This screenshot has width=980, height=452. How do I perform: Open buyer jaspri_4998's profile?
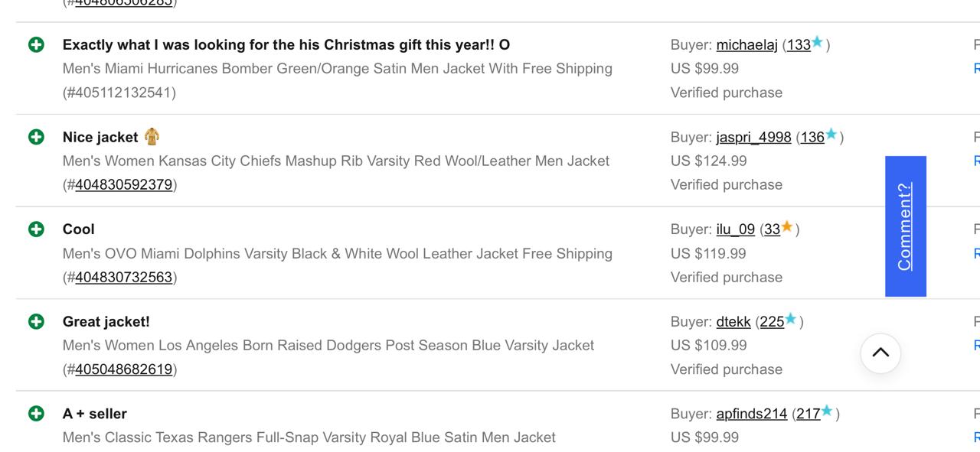tap(753, 138)
